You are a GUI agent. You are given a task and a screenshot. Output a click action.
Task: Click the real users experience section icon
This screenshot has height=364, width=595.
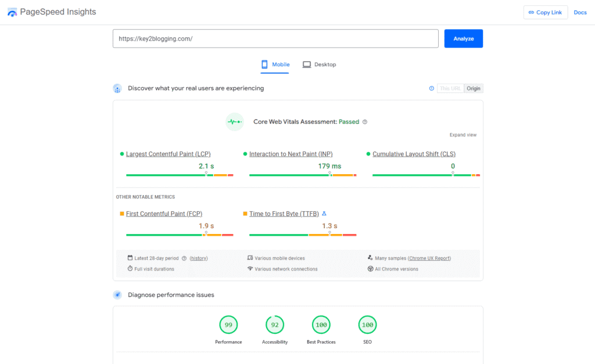(117, 88)
